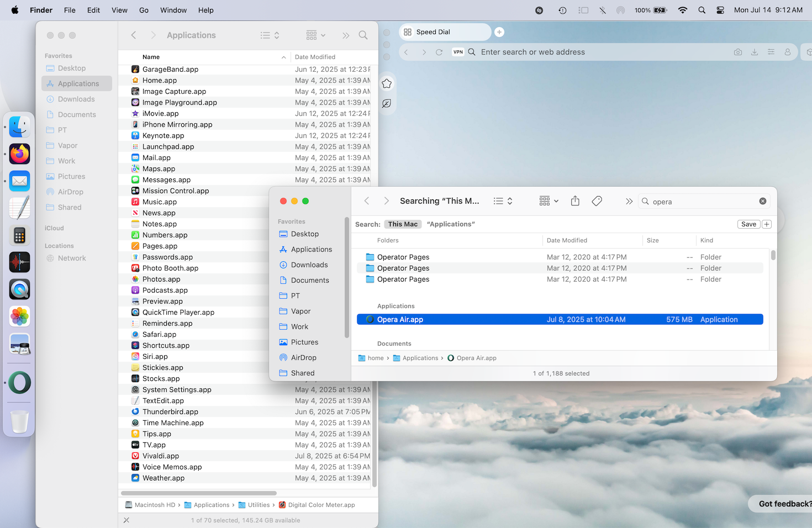The image size is (812, 528).
Task: Toggle the Opera VPN badge
Action: (458, 52)
